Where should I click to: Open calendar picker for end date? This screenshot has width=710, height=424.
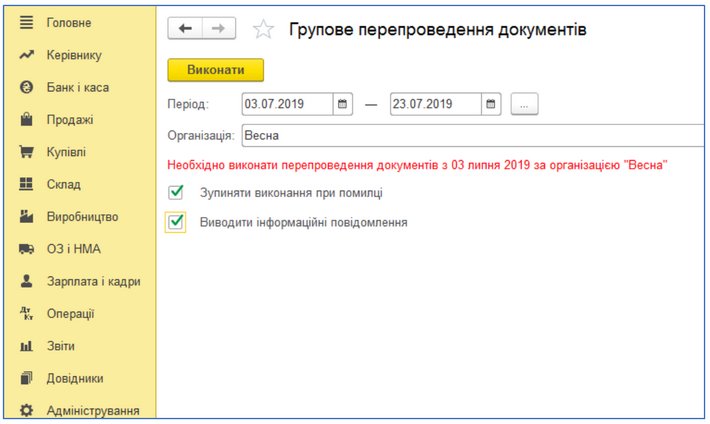point(491,104)
